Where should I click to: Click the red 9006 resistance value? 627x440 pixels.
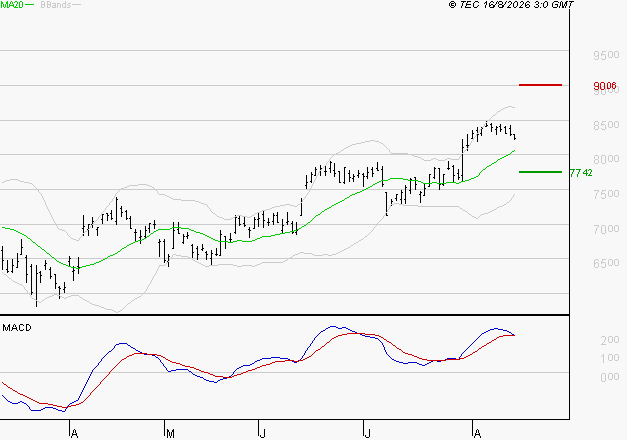coord(605,86)
